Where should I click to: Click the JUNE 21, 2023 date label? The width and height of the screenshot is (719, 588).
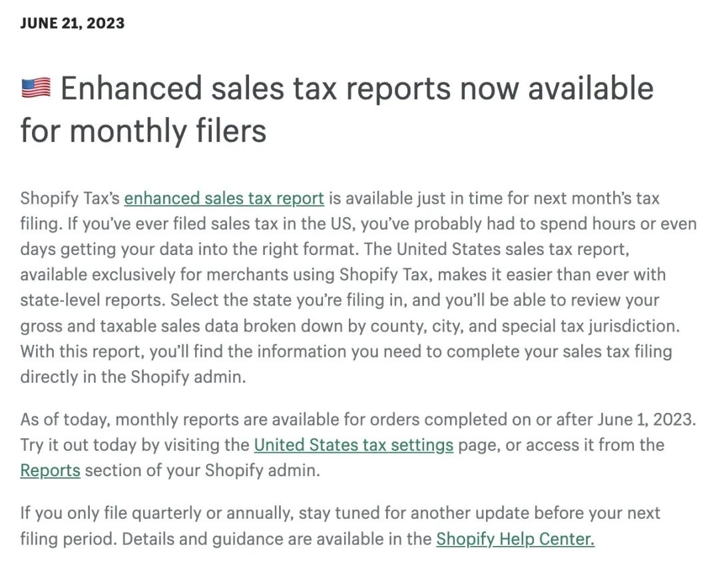72,23
